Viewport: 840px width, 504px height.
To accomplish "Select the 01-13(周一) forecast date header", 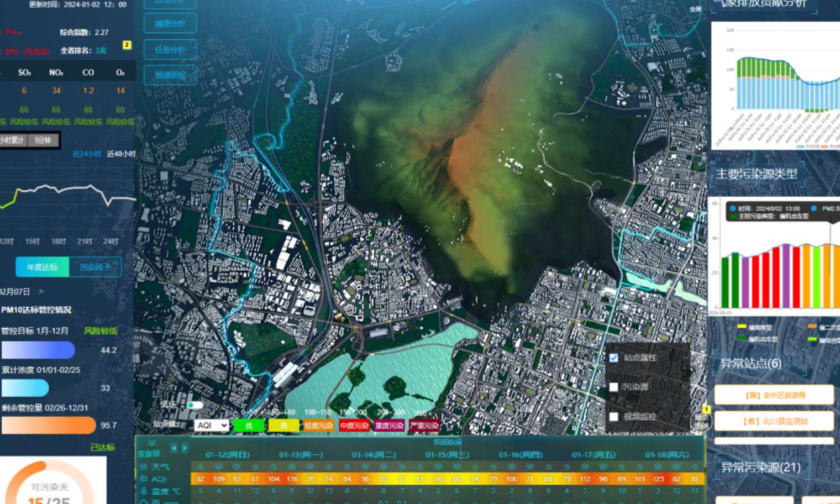I will (301, 454).
